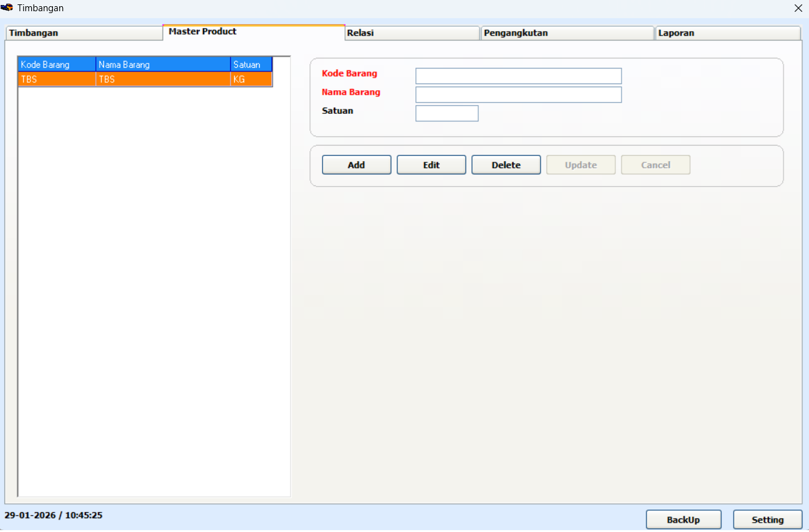Open the Relasi tab
This screenshot has height=532, width=809.
(412, 33)
